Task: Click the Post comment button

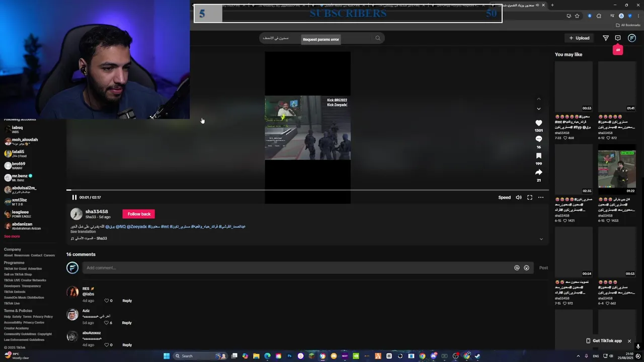Action: pyautogui.click(x=543, y=268)
